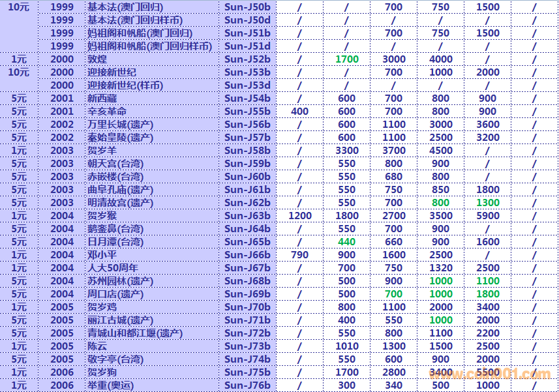This screenshot has height=392, width=559.
Task: Click the Sun-J50b catalog number cell
Action: pyautogui.click(x=247, y=7)
